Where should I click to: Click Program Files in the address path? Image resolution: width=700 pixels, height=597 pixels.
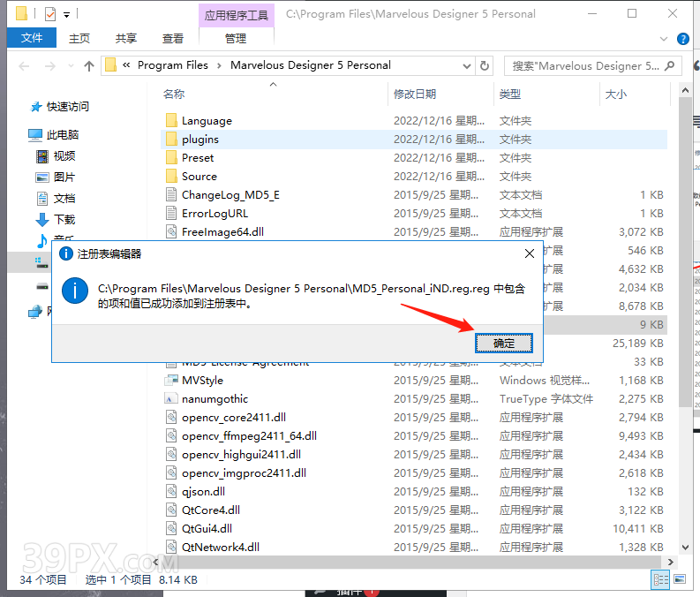173,65
